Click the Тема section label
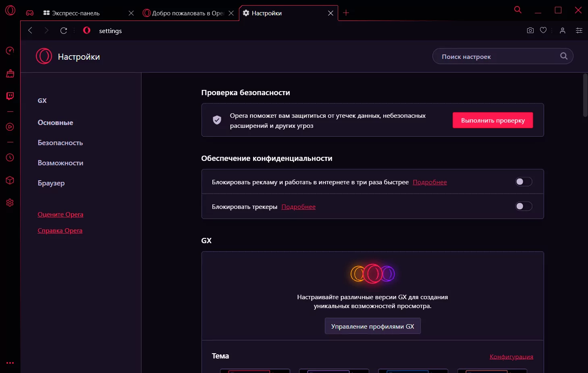The width and height of the screenshot is (588, 373). [220, 356]
